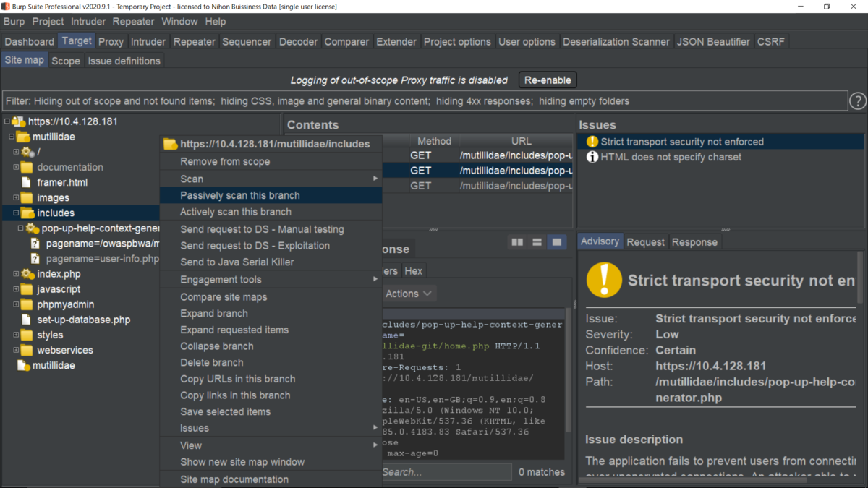Switch to the Repeater tab
Image resolution: width=868 pixels, height=488 pixels.
pyautogui.click(x=195, y=41)
